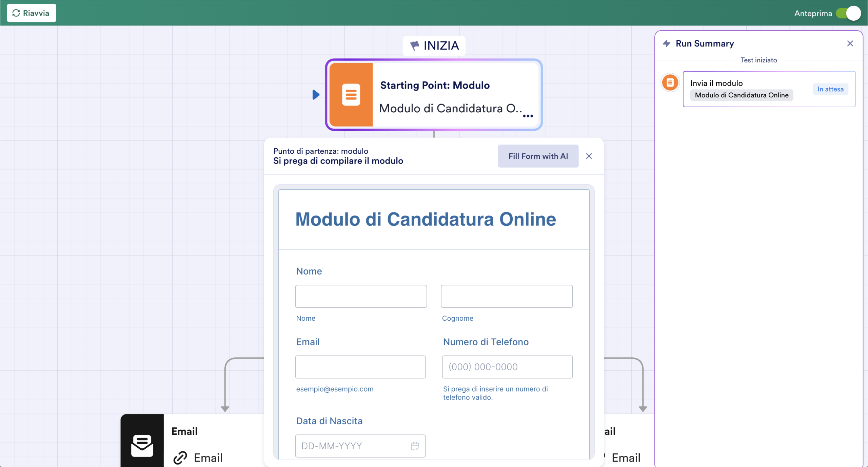The width and height of the screenshot is (868, 467).
Task: Click the esempio@esempio.com hint text
Action: pyautogui.click(x=335, y=389)
